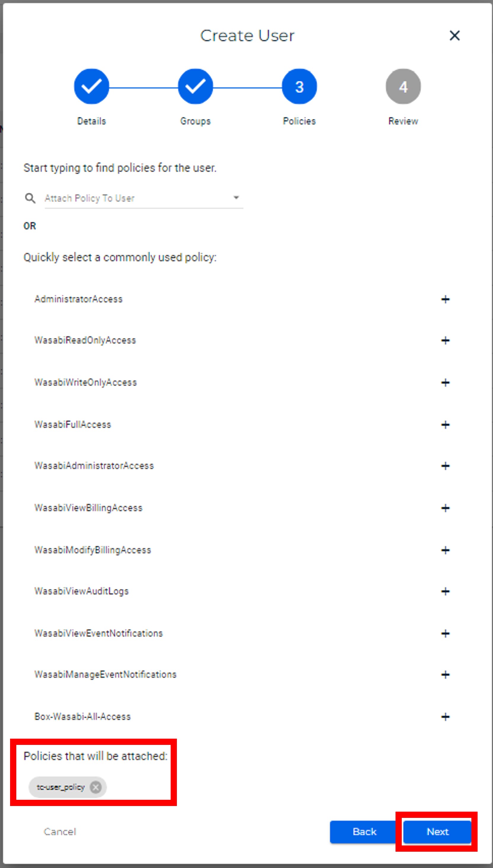Add the AdministratorAccess policy with its plus icon

click(x=445, y=299)
